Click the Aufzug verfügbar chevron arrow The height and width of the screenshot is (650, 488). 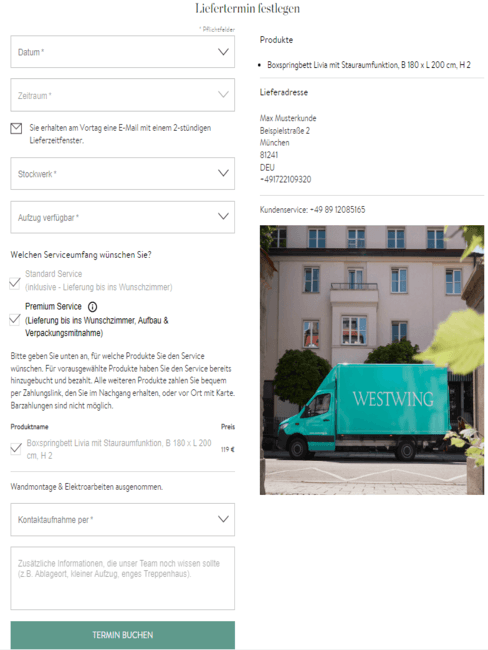coord(223,216)
